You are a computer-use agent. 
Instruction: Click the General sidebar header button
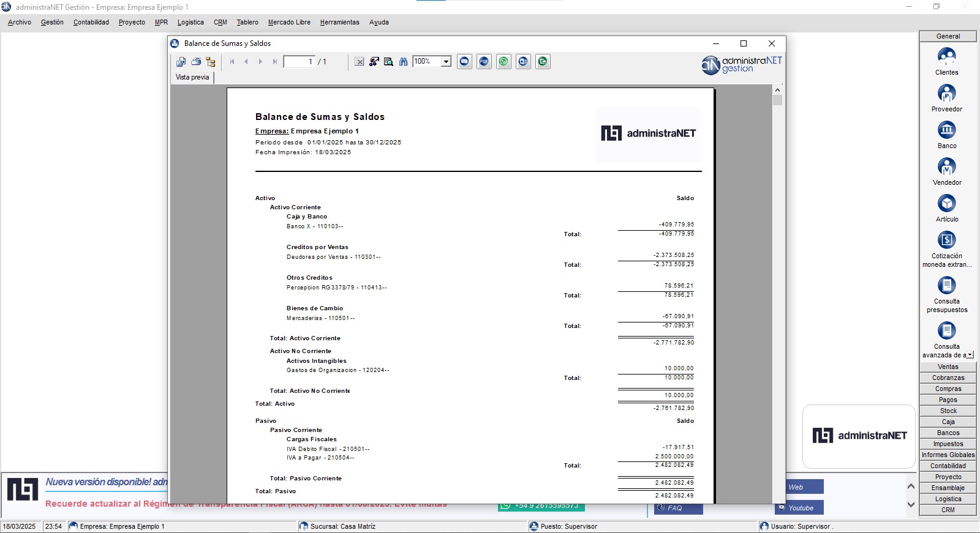(x=948, y=36)
